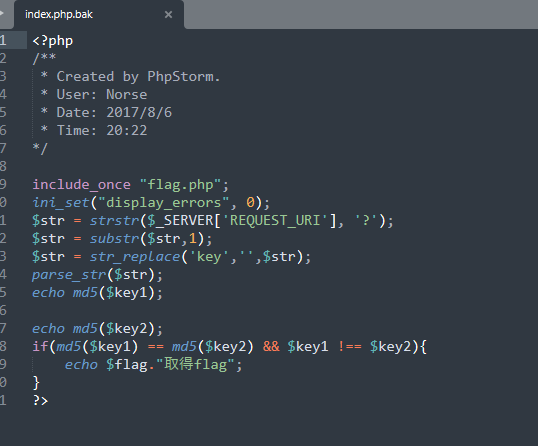538x446 pixels.
Task: Click the 'echo md5($key2);' line
Action: tap(97, 329)
